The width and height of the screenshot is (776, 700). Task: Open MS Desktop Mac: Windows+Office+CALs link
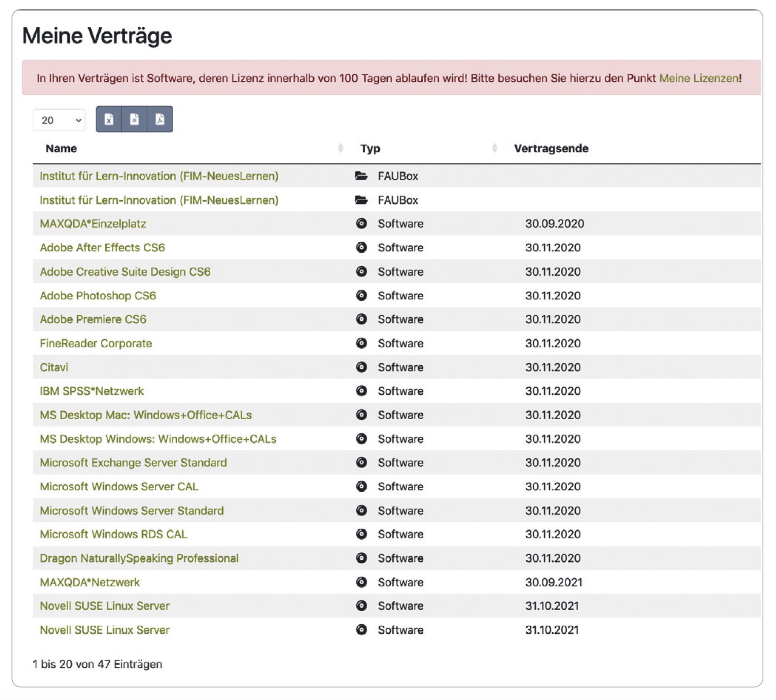pos(145,415)
